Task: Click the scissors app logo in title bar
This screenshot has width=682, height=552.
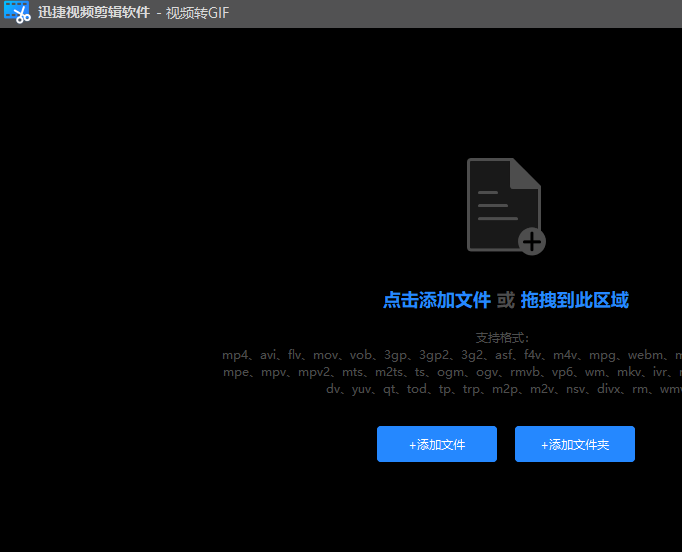Action: click(16, 13)
